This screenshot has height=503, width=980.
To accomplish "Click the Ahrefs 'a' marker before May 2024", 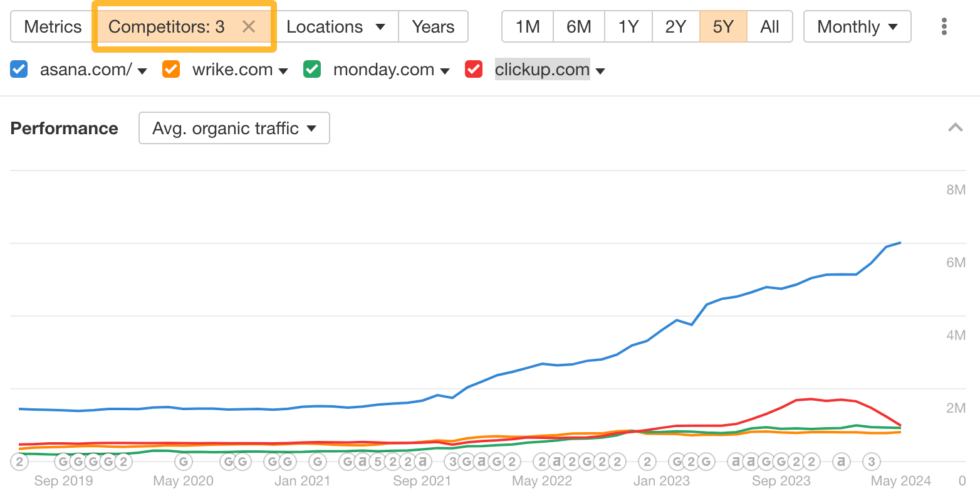I will coord(841,461).
